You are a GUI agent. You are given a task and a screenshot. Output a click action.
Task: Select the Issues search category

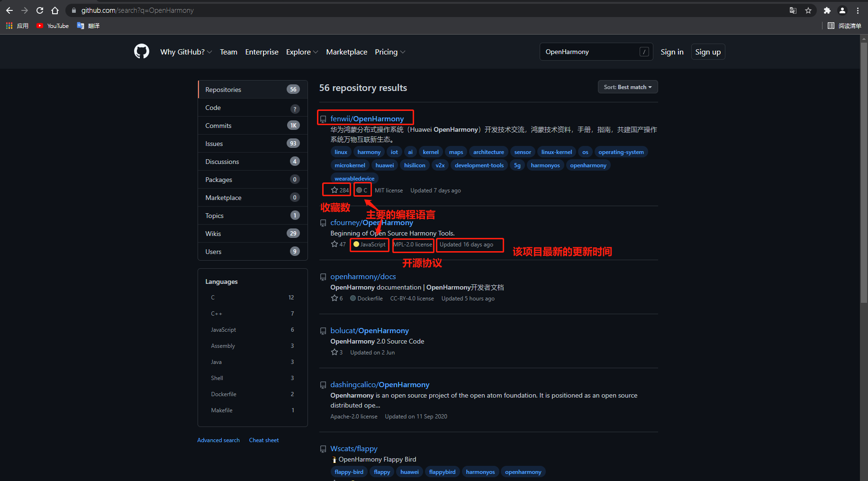tap(253, 144)
